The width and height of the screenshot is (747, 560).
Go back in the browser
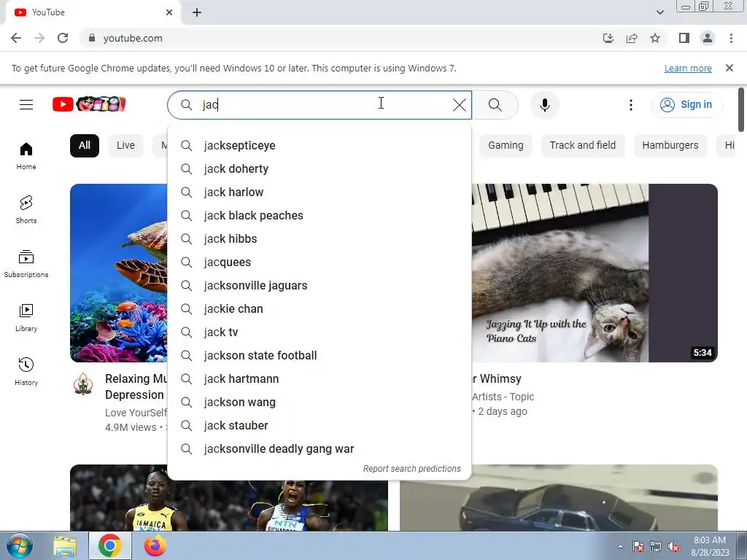16,38
